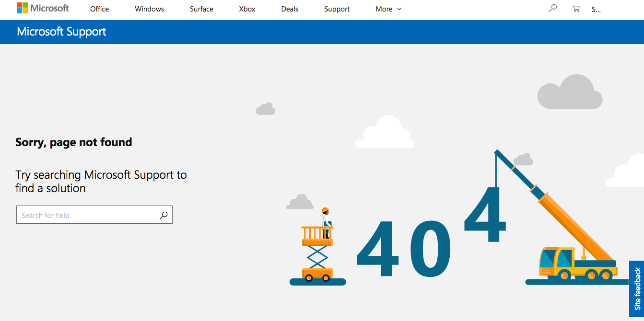Open the Office menu item
Screen dimensions: 644x321
coord(99,9)
